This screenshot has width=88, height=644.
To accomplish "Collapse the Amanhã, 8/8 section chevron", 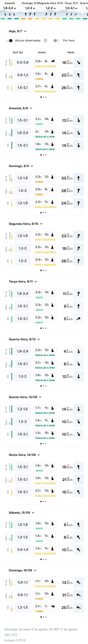I will point(31,108).
